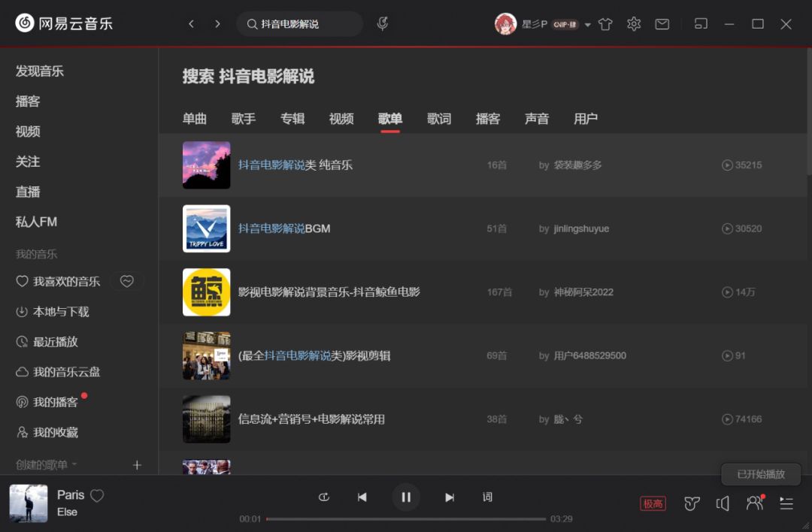Click the yellow 鲸 cover thumbnail
The image size is (812, 532).
click(206, 292)
